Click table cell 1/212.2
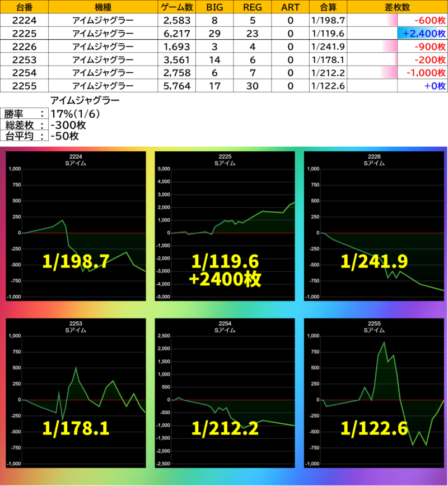 coord(328,72)
